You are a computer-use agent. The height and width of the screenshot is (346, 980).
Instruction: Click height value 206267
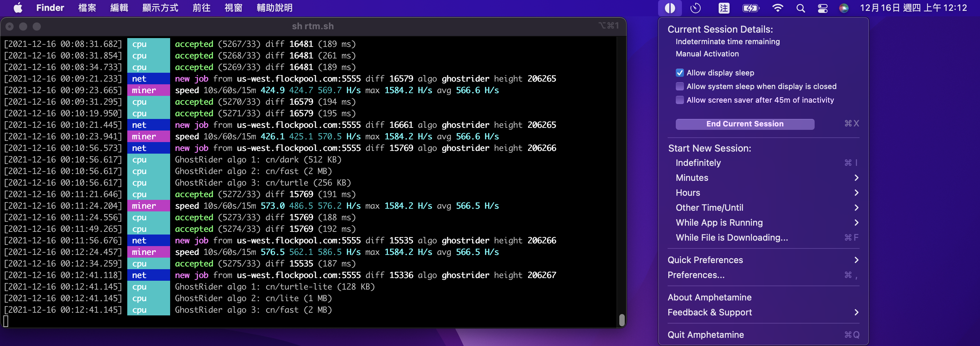coord(542,275)
